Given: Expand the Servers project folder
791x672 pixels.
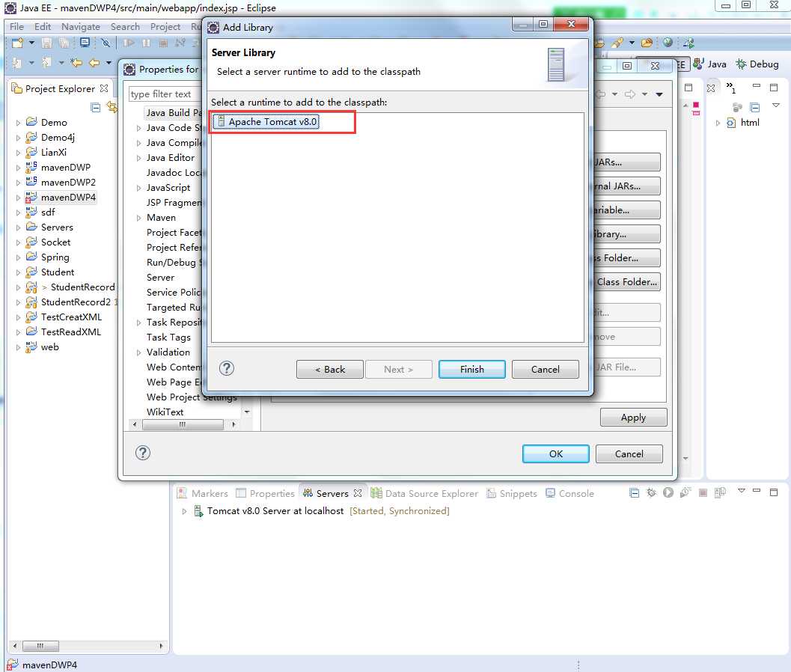Looking at the screenshot, I should (x=18, y=227).
